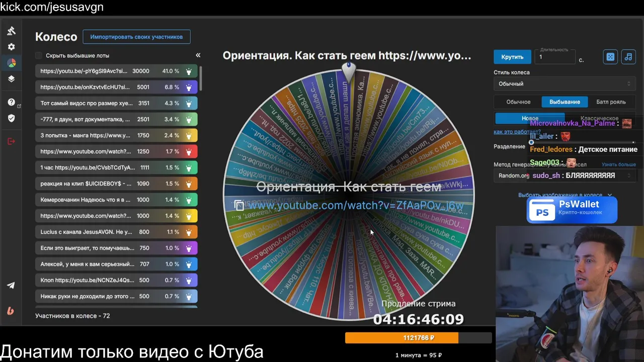Viewport: 644px width, 362px height.
Task: Open the auction gavel page in sidebar
Action: pos(11,31)
